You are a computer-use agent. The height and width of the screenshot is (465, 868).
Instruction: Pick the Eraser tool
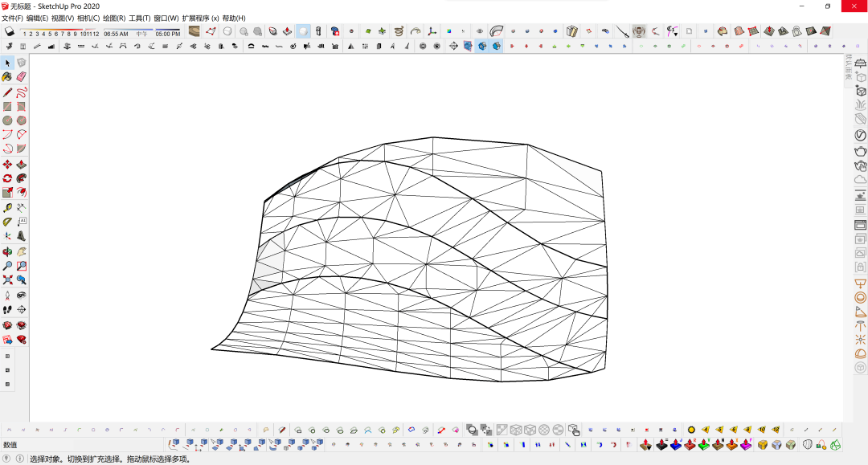22,77
